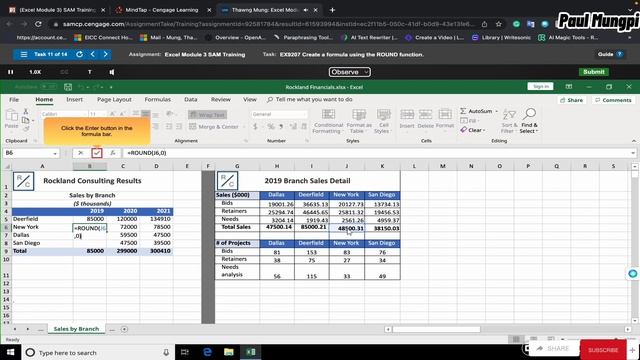The height and width of the screenshot is (360, 640).
Task: Switch to the View ribbon tab
Action: [250, 100]
